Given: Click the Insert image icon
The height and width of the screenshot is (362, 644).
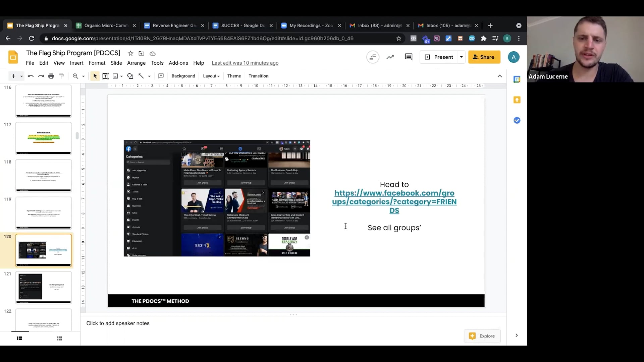Looking at the screenshot, I should 115,76.
